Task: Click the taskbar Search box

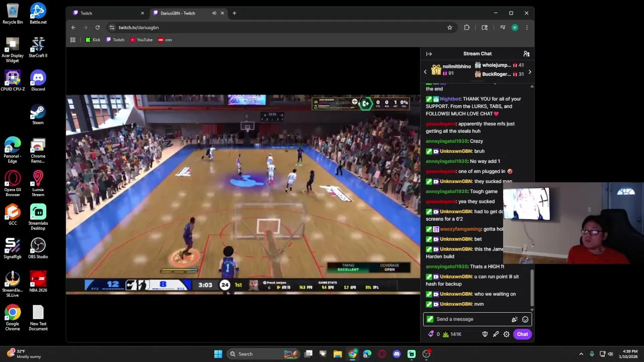Action: point(263,354)
